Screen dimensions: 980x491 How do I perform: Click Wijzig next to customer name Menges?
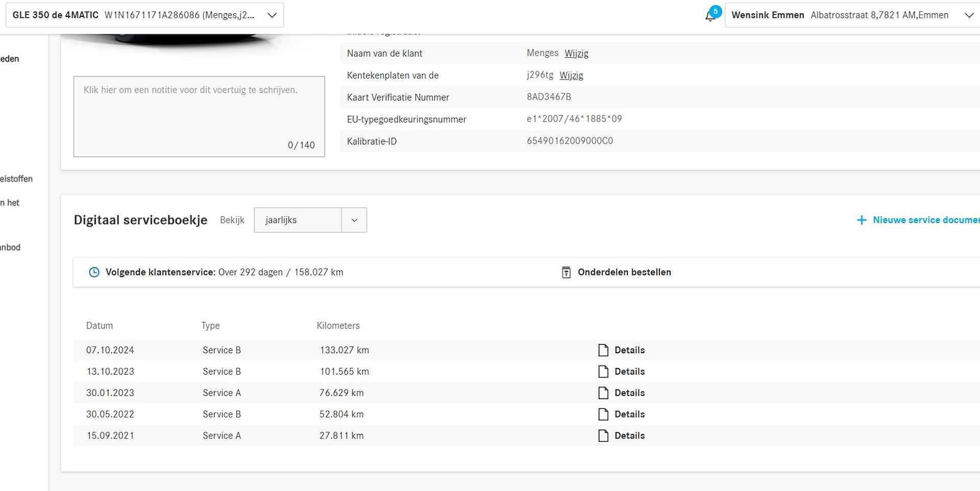576,54
